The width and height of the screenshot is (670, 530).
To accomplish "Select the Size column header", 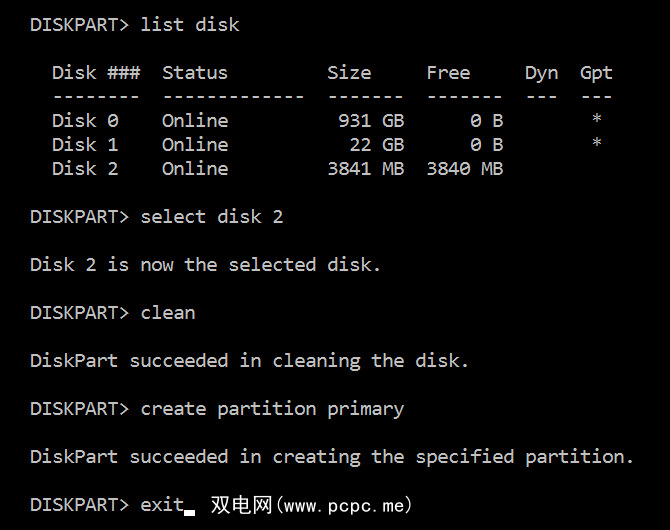I will [349, 72].
